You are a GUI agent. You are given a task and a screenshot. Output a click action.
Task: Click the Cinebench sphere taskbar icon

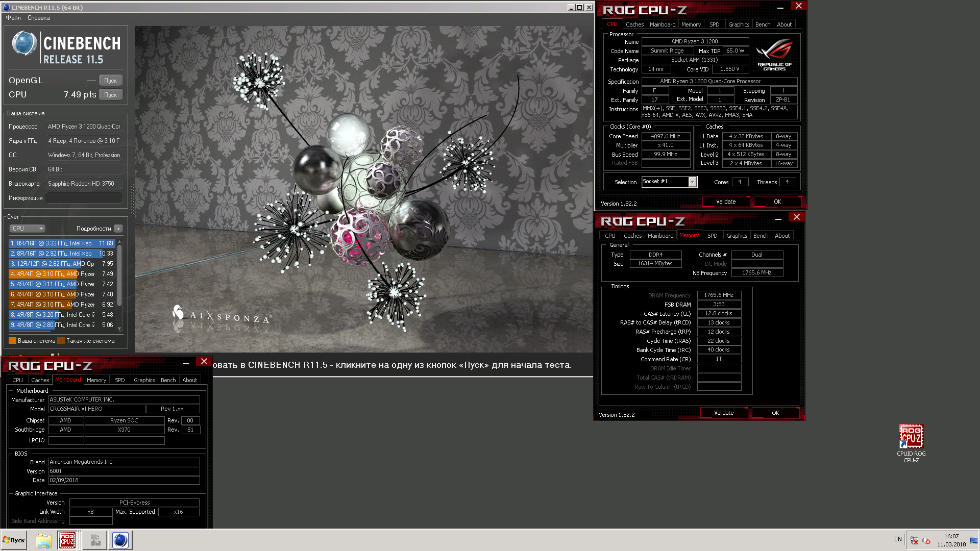click(x=120, y=540)
